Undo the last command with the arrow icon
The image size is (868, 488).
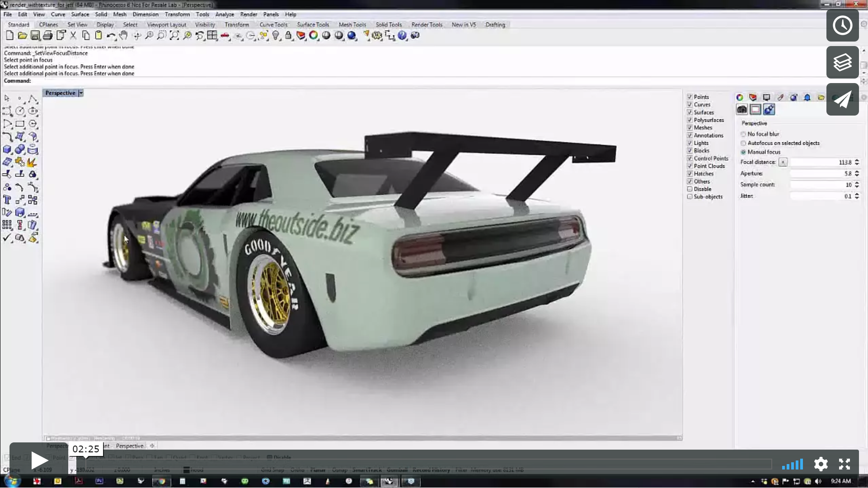tap(111, 35)
